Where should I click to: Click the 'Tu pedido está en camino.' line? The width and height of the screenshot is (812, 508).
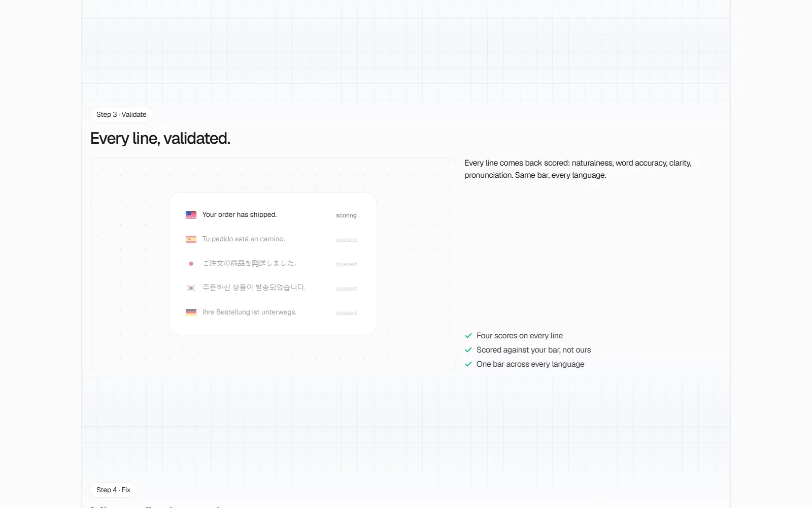coord(244,239)
